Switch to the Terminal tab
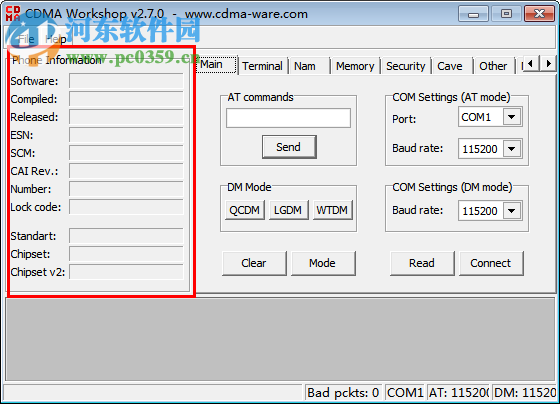 262,66
